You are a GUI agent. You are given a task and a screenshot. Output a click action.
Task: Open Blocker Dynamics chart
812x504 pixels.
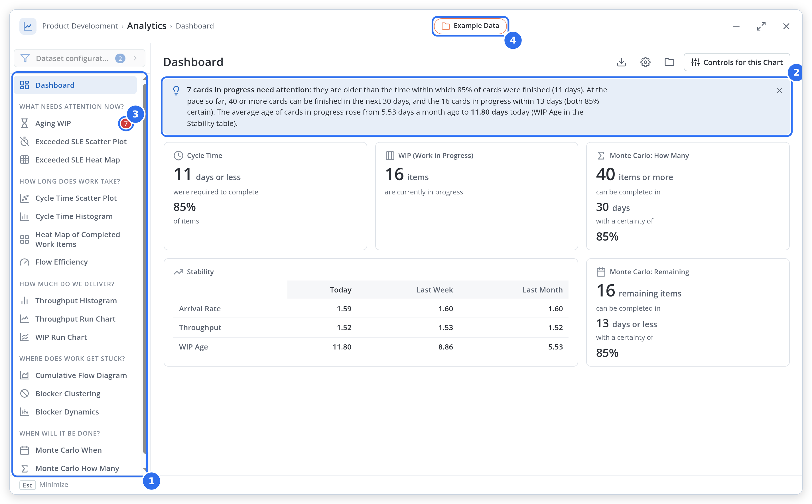coord(76,412)
